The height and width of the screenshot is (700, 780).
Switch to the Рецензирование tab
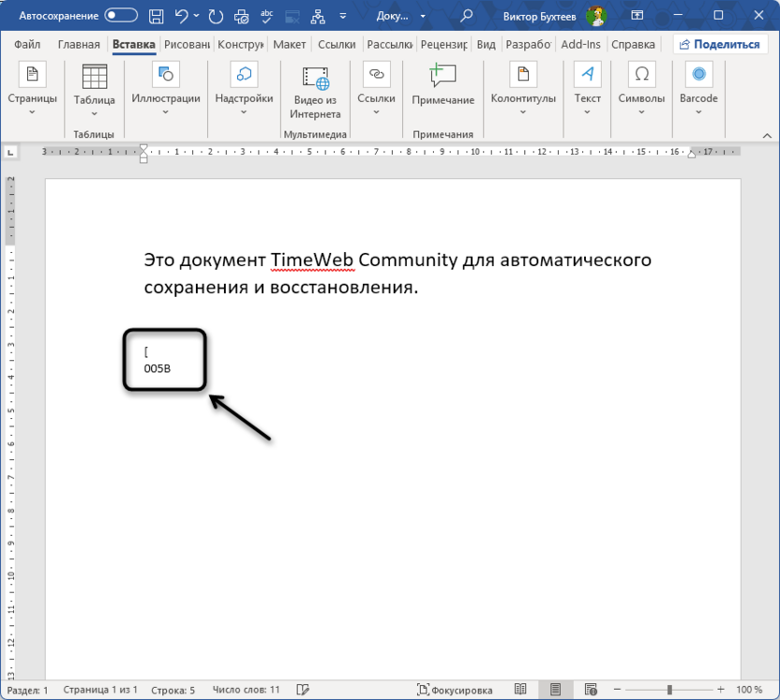444,44
